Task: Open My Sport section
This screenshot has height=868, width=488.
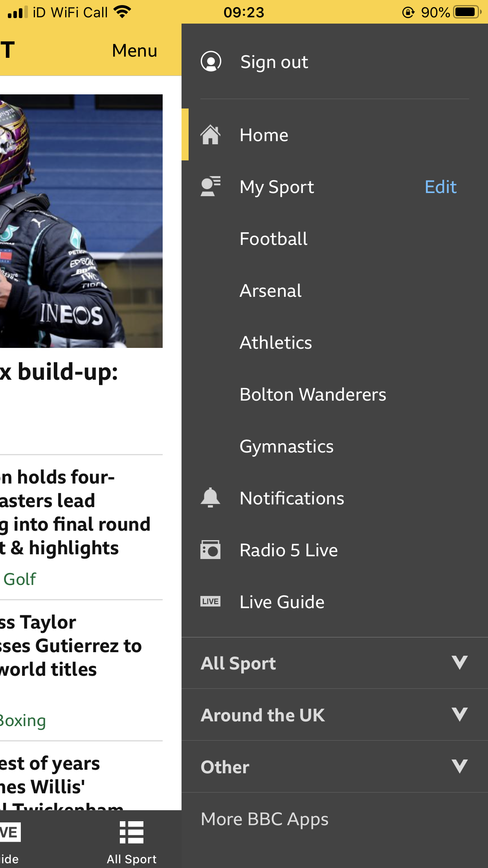Action: (x=277, y=187)
